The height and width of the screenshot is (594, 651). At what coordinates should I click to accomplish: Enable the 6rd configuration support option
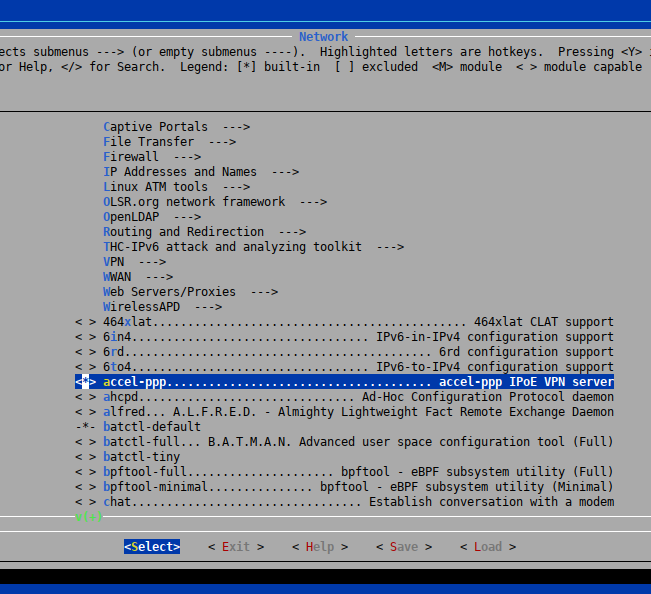[x=85, y=352]
